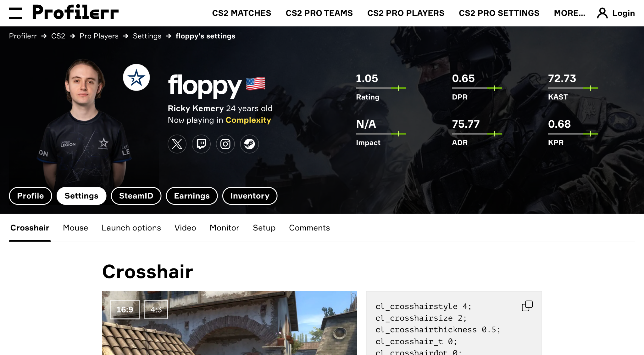Screen dimensions: 644x355
Task: Open floppy's Steam profile icon
Action: 250,144
